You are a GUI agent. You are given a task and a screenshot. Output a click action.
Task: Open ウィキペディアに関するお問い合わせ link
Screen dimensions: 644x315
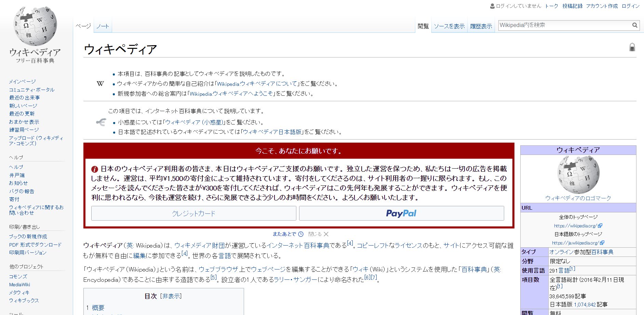pos(36,210)
